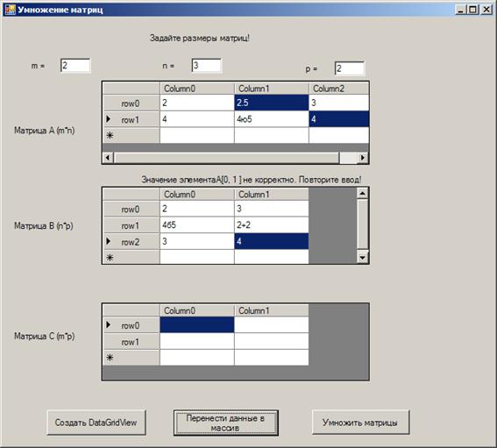Click Matrix C new-row asterisk header
The height and width of the screenshot is (448, 497).
pyautogui.click(x=131, y=358)
